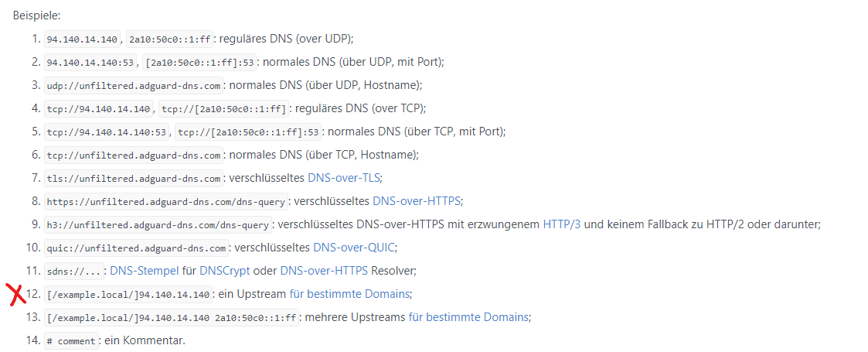Click the code snippet 94.140.14.140 in item 1
This screenshot has height=352, width=868.
click(x=83, y=39)
